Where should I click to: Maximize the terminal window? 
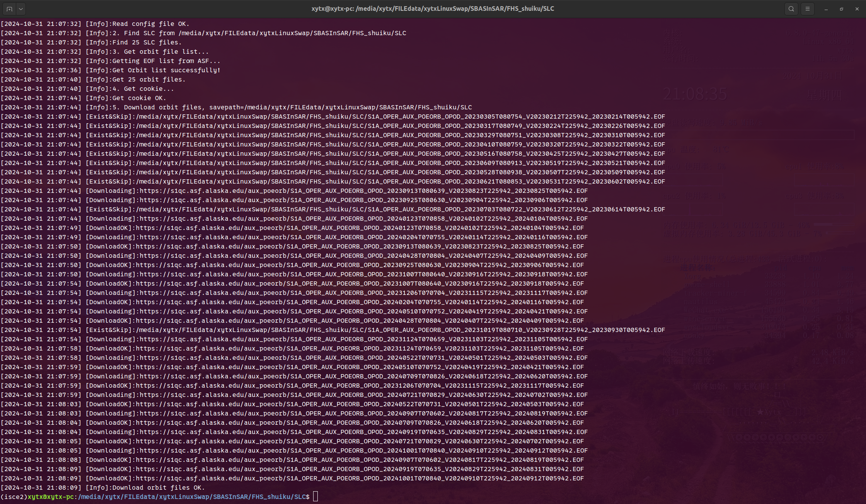click(x=842, y=9)
